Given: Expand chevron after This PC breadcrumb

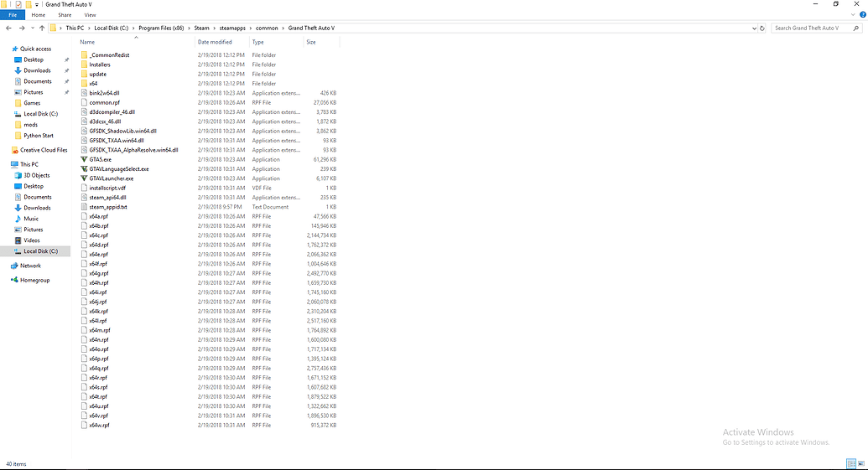Looking at the screenshot, I should tap(89, 28).
